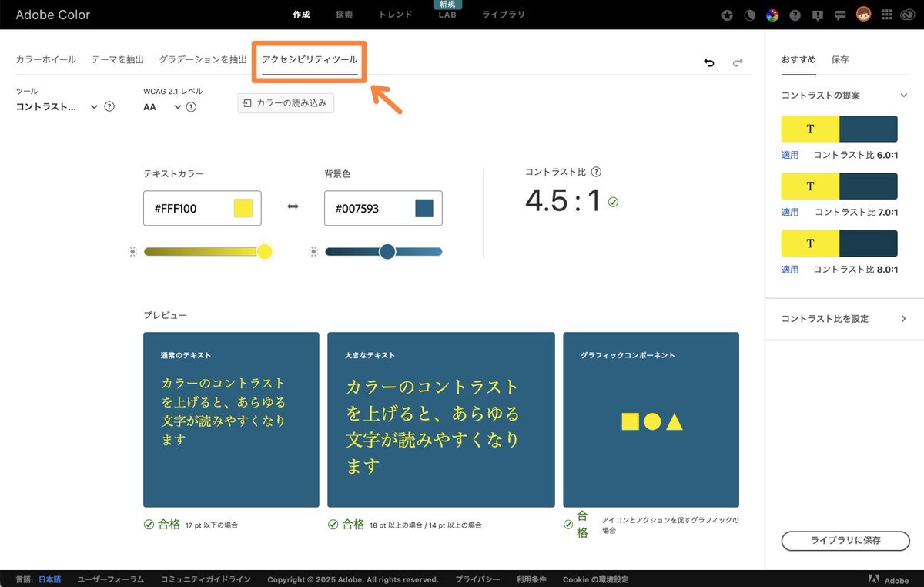Show help for the ツール selector
The image size is (924, 587).
pyautogui.click(x=109, y=107)
